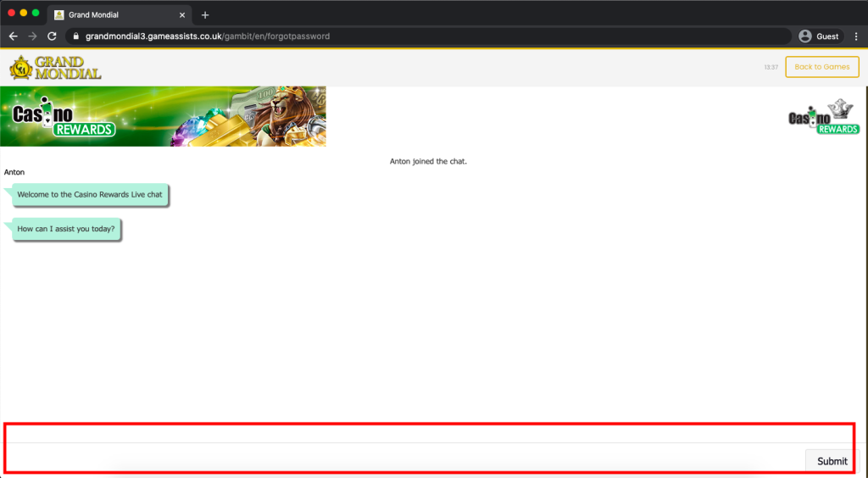The width and height of the screenshot is (868, 478).
Task: Click the Casino Rewards lion banner
Action: [x=164, y=116]
